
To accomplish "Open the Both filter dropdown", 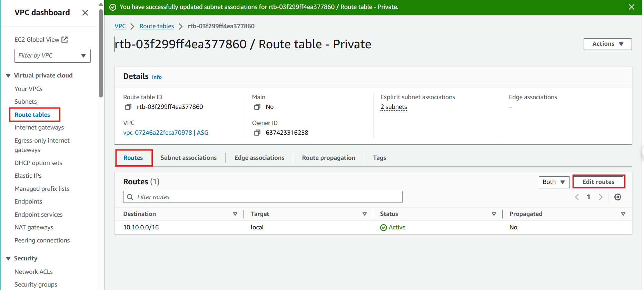I will tap(554, 182).
